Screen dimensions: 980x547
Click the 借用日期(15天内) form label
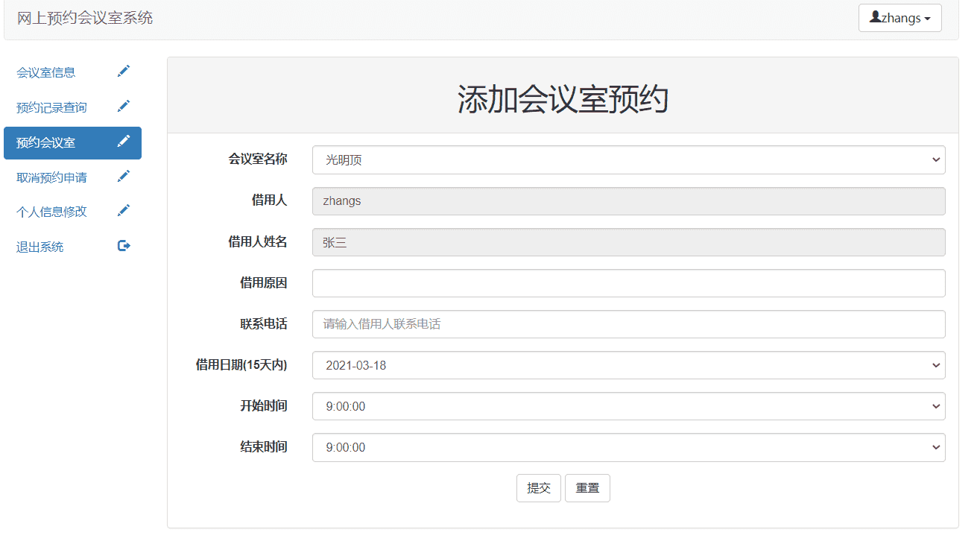[x=241, y=364]
